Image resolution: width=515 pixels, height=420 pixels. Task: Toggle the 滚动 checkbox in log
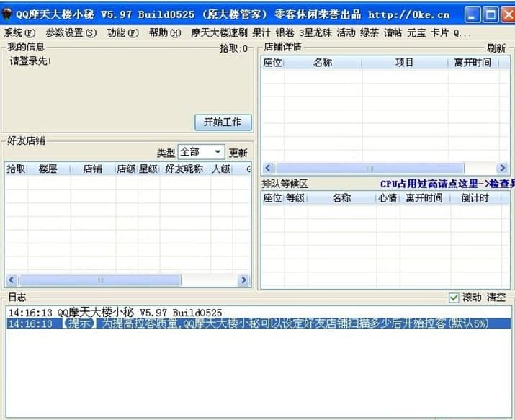tap(454, 298)
